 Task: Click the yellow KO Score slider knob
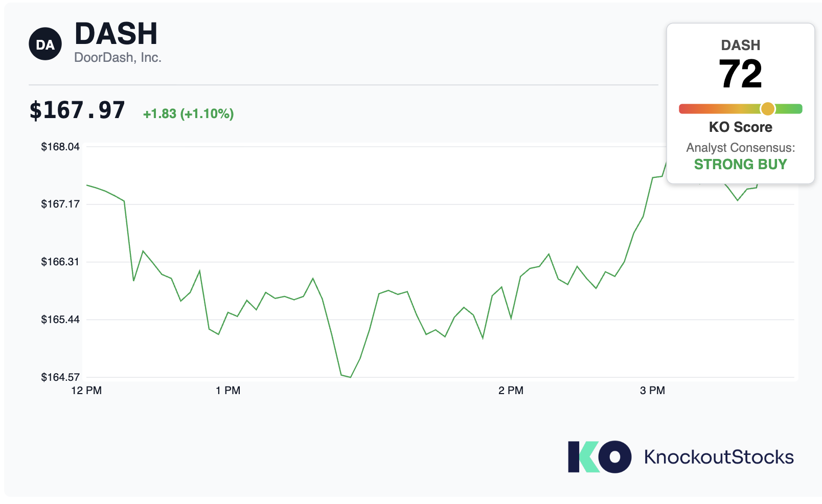(x=767, y=109)
